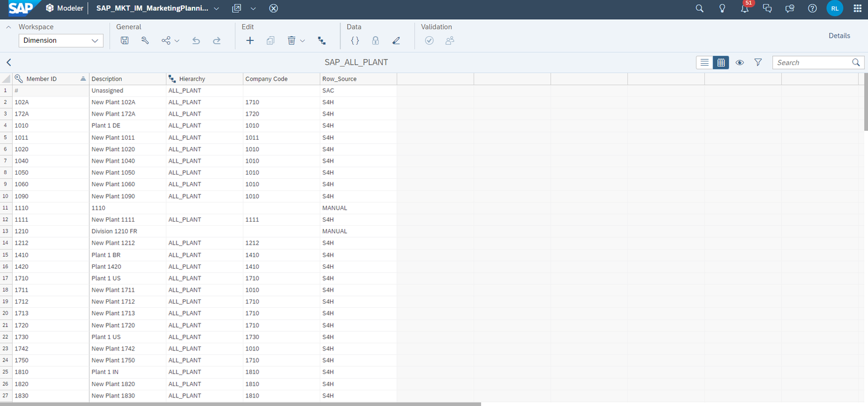Click the Company Code column header
The width and height of the screenshot is (868, 406).
coord(281,79)
